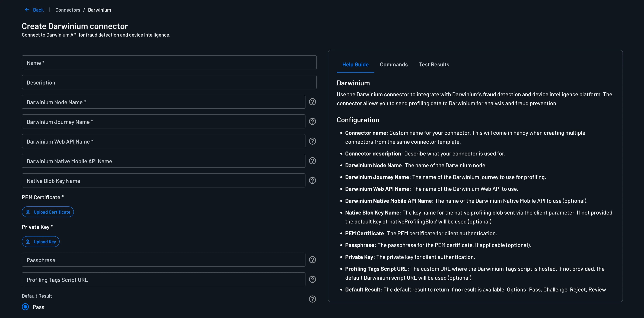Open Connectors breadcrumb link

click(x=68, y=10)
